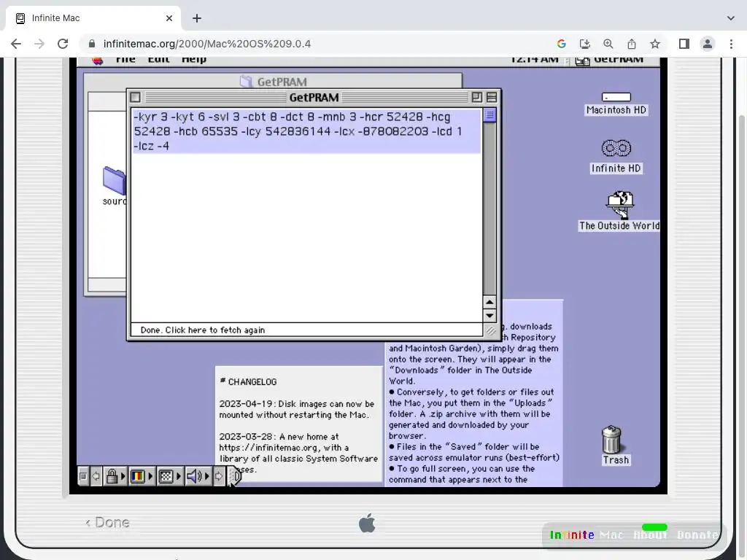Viewport: 747px width, 560px height.
Task: Open the GetPRAM application switcher menu
Action: click(x=609, y=61)
